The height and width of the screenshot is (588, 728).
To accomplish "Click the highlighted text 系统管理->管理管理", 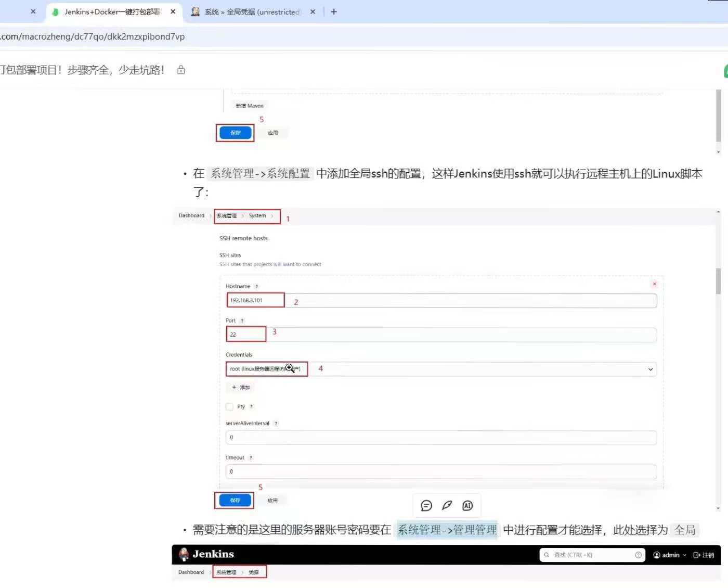I will (x=447, y=530).
